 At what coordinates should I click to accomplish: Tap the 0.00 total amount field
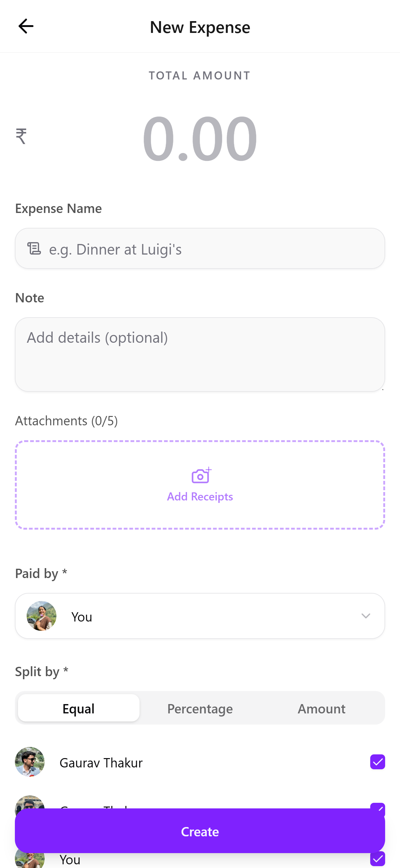[x=200, y=138]
